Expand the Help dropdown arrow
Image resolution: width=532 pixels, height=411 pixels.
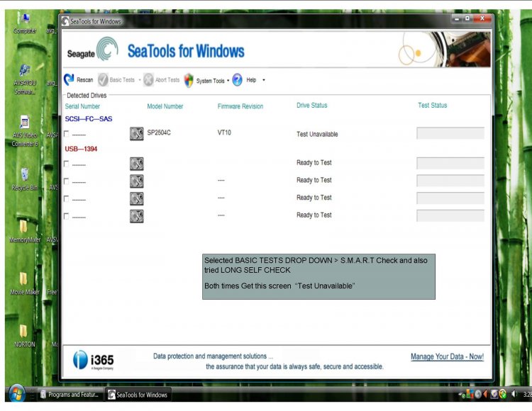[x=264, y=80]
